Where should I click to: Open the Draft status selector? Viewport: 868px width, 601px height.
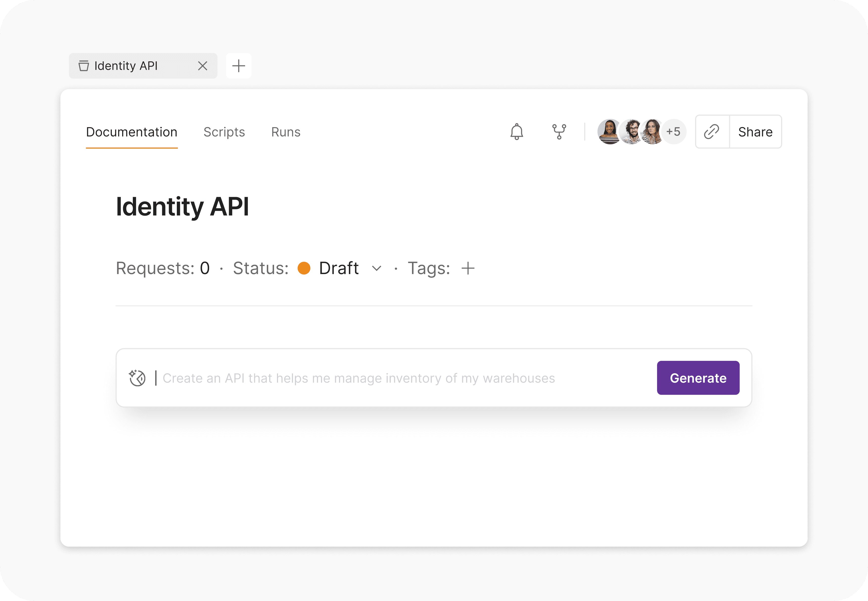(339, 269)
